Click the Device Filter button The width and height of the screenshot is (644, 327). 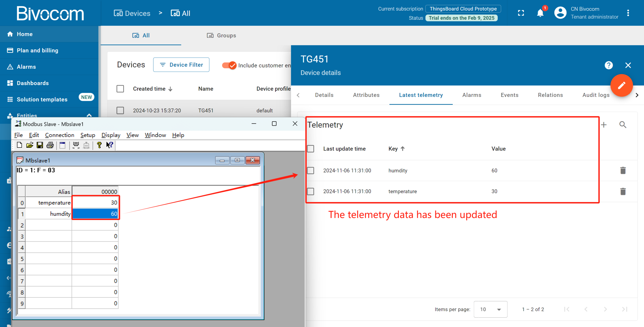[181, 65]
